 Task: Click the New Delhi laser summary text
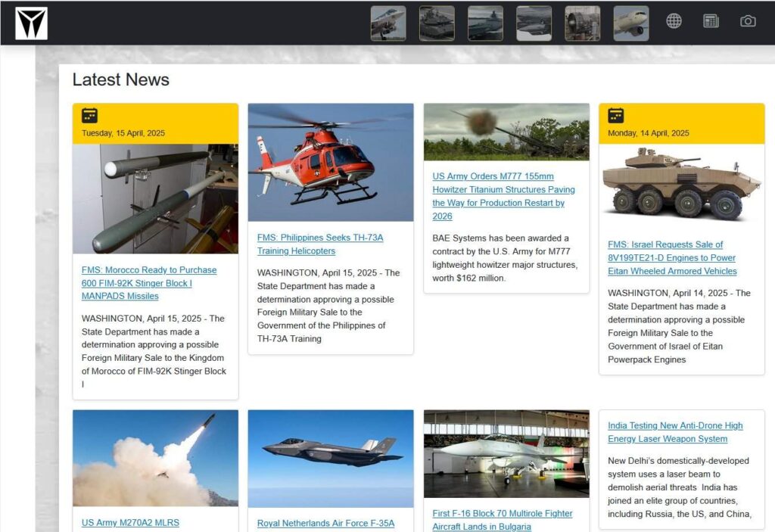coord(680,487)
